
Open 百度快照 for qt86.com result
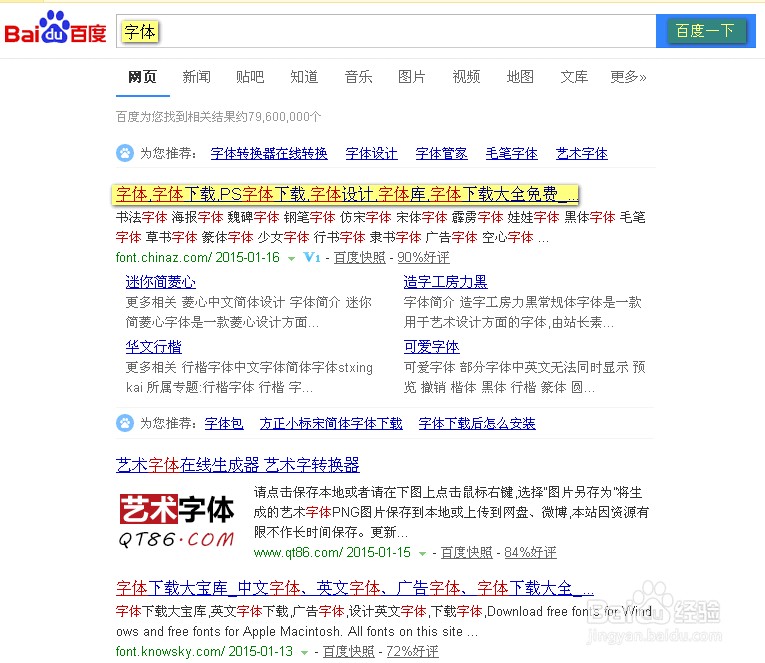(x=467, y=553)
